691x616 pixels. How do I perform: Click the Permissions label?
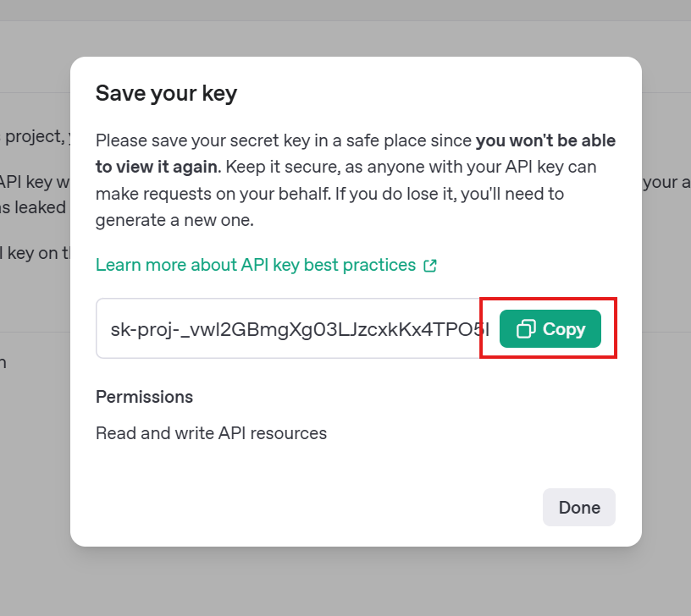144,397
